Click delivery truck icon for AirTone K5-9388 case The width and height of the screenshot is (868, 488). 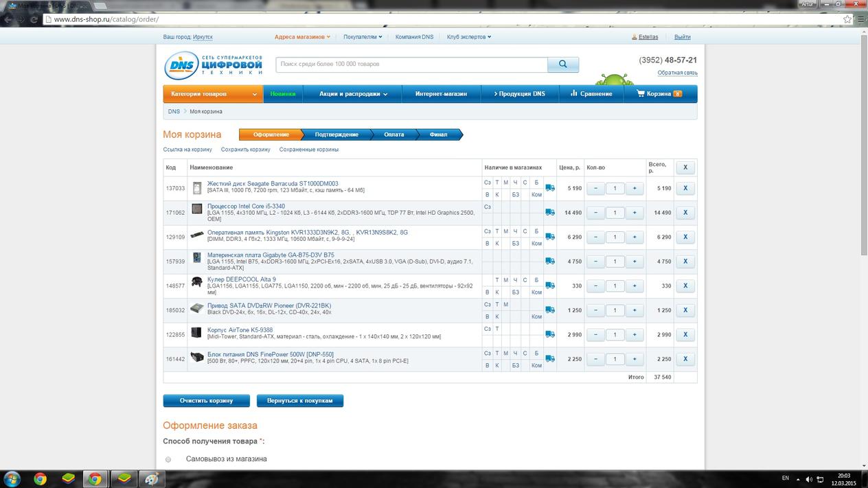click(550, 334)
